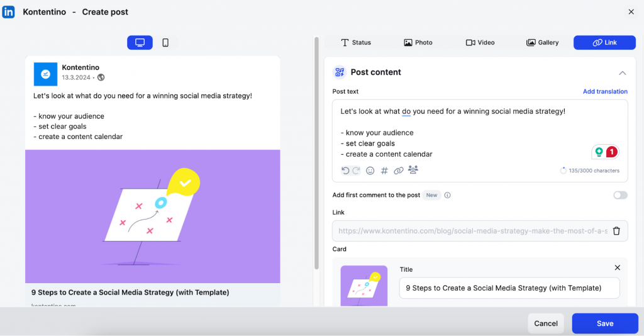Enable the first comment toggle
This screenshot has width=644, height=336.
[x=620, y=195]
